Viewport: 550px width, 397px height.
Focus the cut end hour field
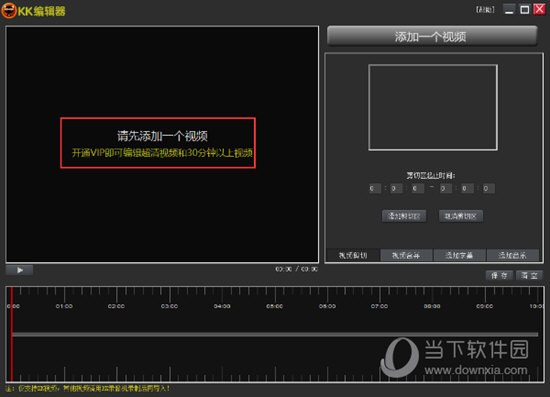pos(445,189)
